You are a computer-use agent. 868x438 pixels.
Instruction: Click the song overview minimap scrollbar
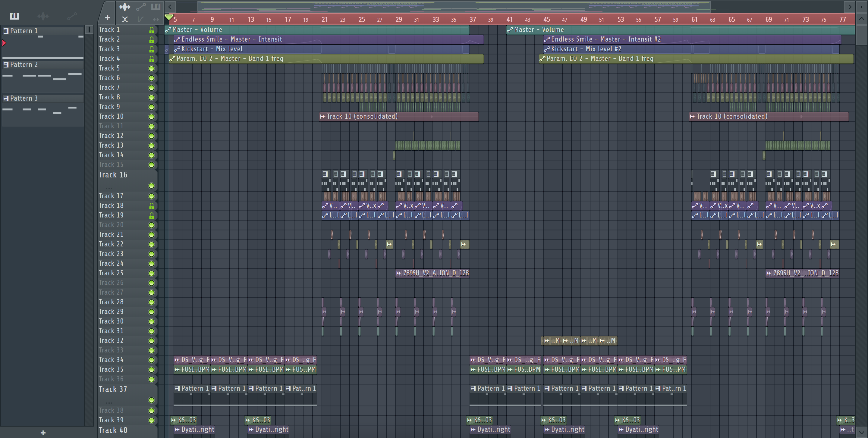(x=454, y=6)
